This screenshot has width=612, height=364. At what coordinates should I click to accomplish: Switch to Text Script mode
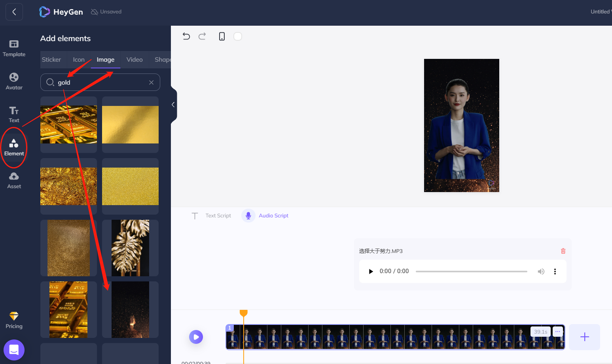[212, 216]
